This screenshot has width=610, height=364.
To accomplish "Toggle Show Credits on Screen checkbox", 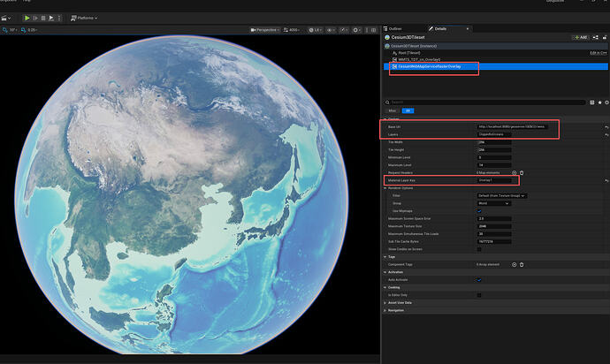I will tap(479, 248).
